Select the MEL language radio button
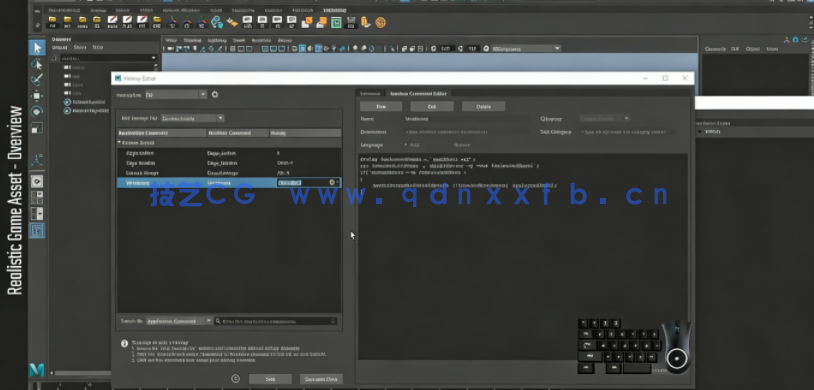The height and width of the screenshot is (390, 814). click(406, 145)
